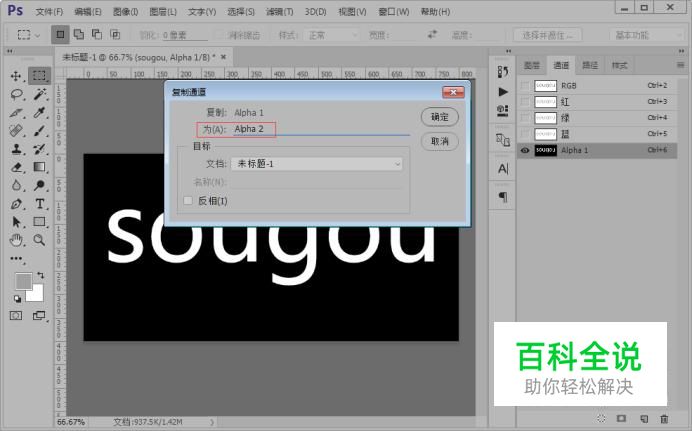This screenshot has width=692, height=431.
Task: Select the Crop tool
Action: coord(16,112)
